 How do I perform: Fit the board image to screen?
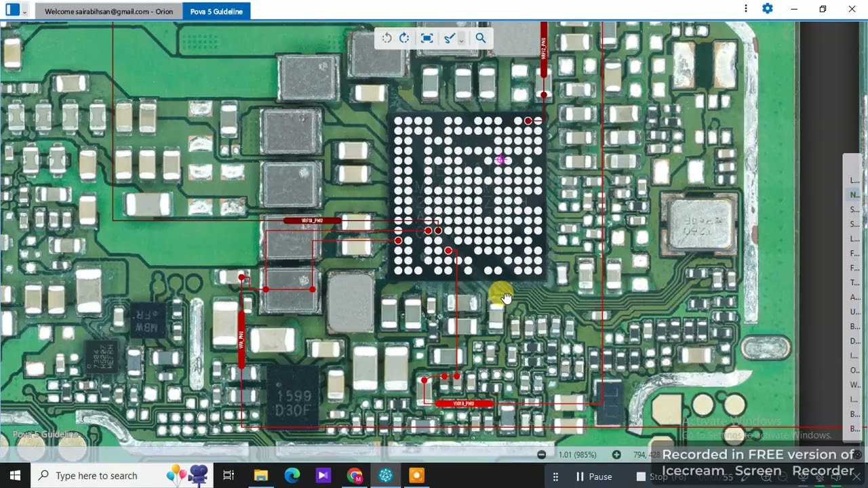[x=427, y=38]
